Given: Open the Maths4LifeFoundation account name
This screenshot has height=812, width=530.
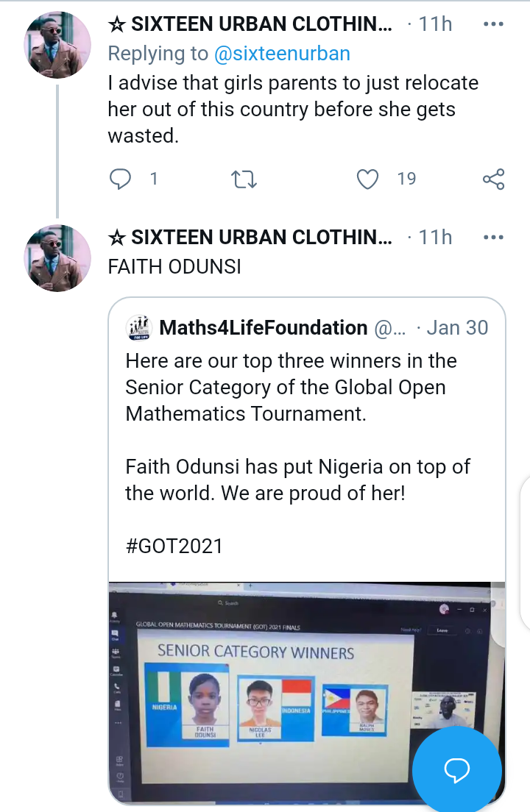Looking at the screenshot, I should point(264,328).
